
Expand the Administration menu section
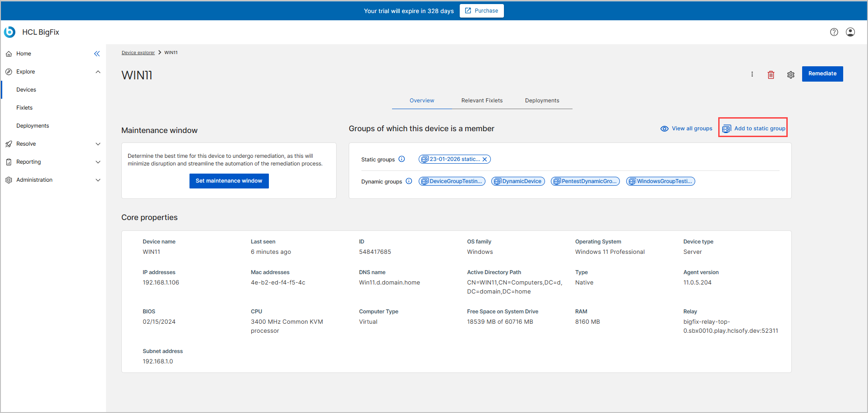point(98,180)
